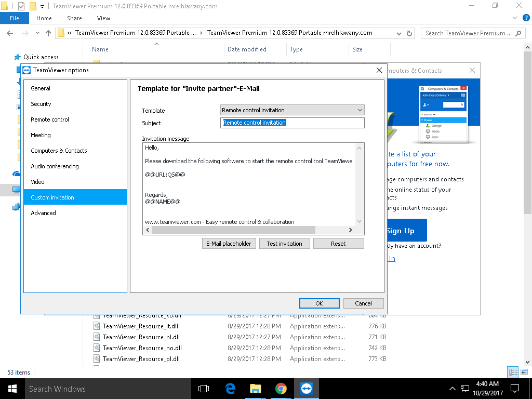Open the Action Center notification icon

(x=515, y=389)
